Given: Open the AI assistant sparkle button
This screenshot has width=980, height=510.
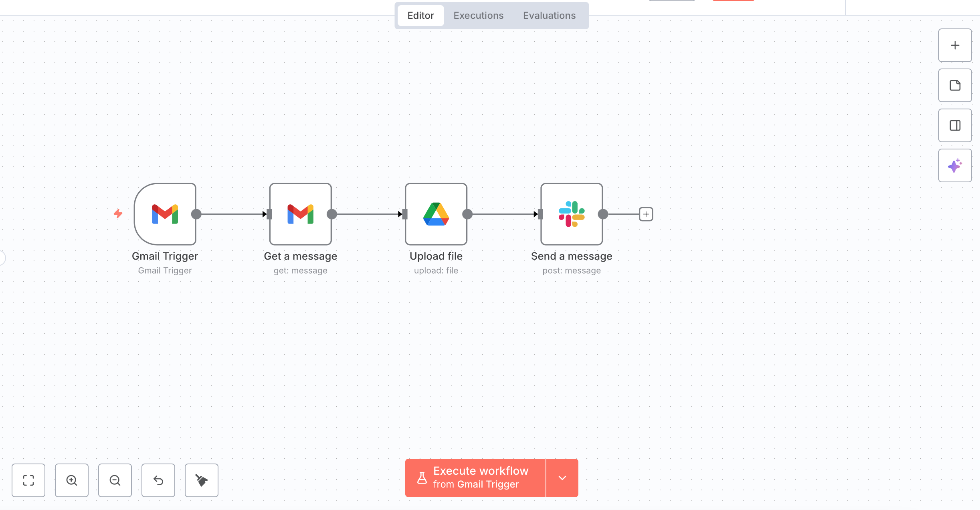Looking at the screenshot, I should [x=955, y=165].
